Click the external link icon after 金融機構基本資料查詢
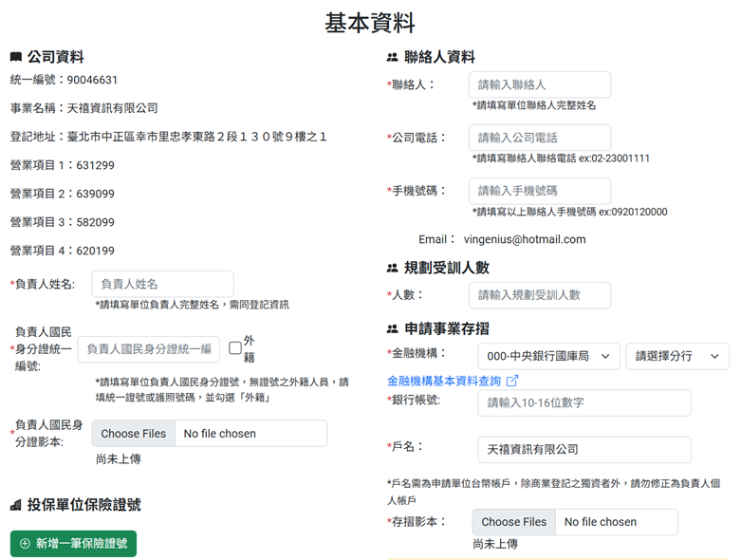The height and width of the screenshot is (560, 741). tap(512, 381)
